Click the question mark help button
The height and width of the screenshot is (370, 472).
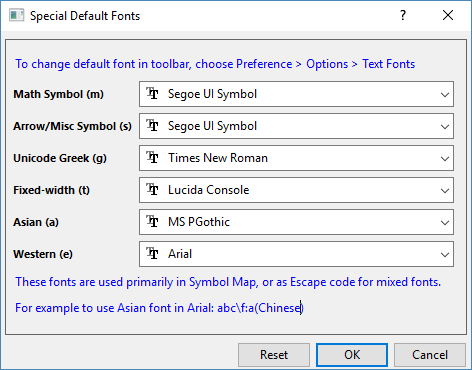(403, 15)
